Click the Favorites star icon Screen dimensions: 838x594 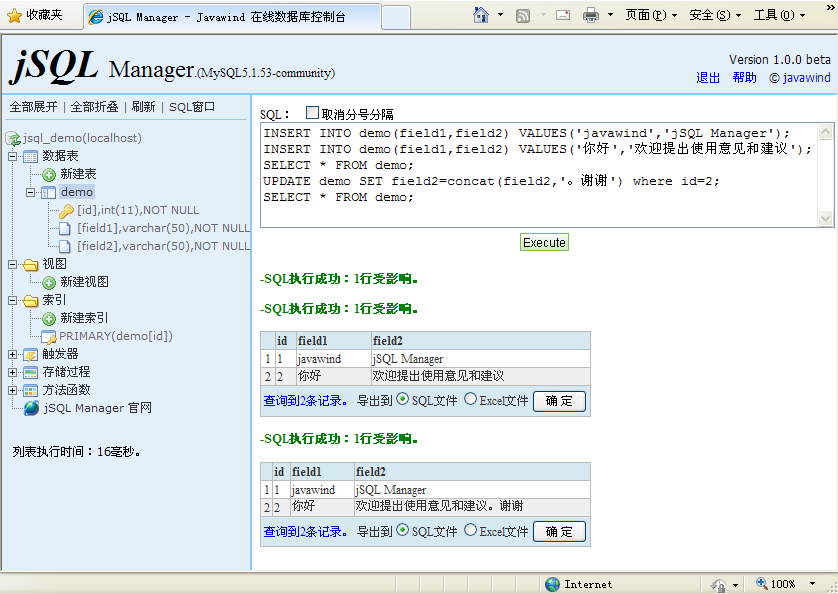click(x=14, y=16)
